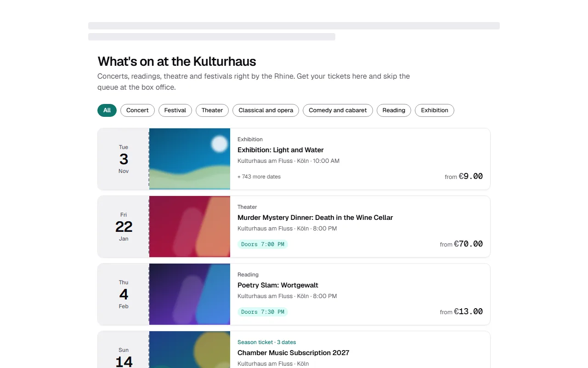Viewport: 588px width, 368px height.
Task: Click the Poetry Slam purple thumbnail
Action: tap(190, 294)
